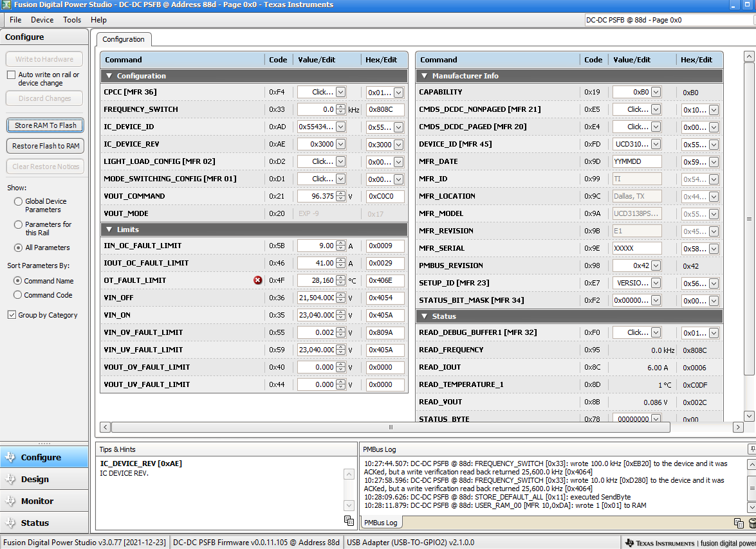Click the FREQUENCY_SWITCH hex field
The height and width of the screenshot is (549, 756).
coord(385,109)
